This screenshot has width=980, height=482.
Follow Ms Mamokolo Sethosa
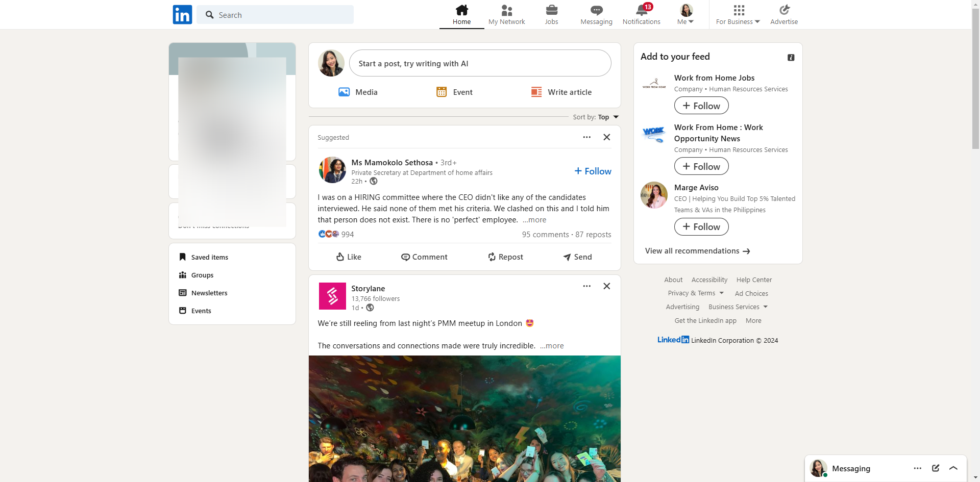point(593,171)
